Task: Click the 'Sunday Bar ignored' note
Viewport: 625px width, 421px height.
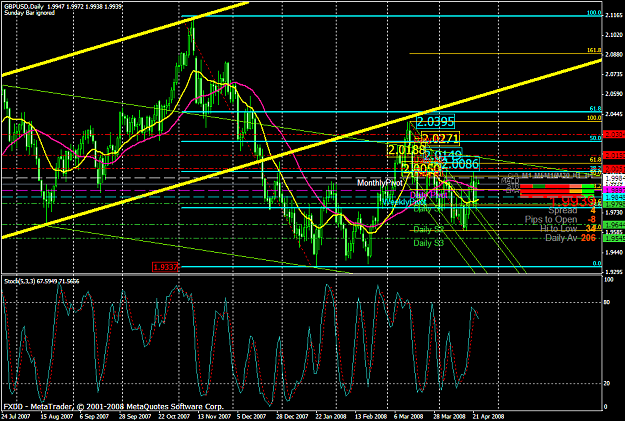Action: [x=29, y=13]
